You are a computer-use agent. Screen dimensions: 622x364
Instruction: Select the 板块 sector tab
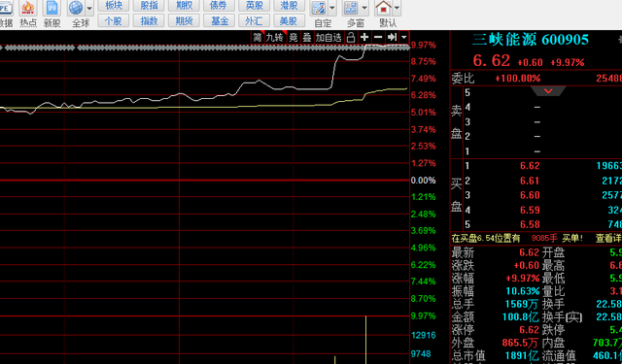pyautogui.click(x=114, y=5)
